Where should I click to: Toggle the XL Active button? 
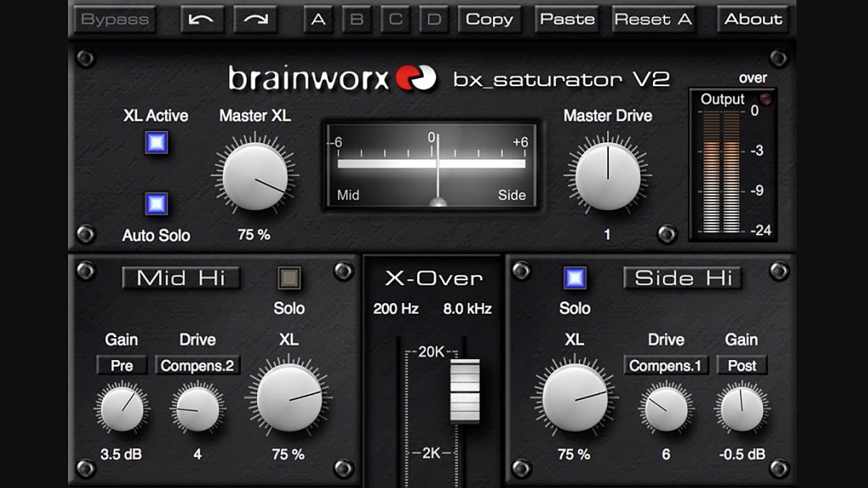pyautogui.click(x=156, y=143)
